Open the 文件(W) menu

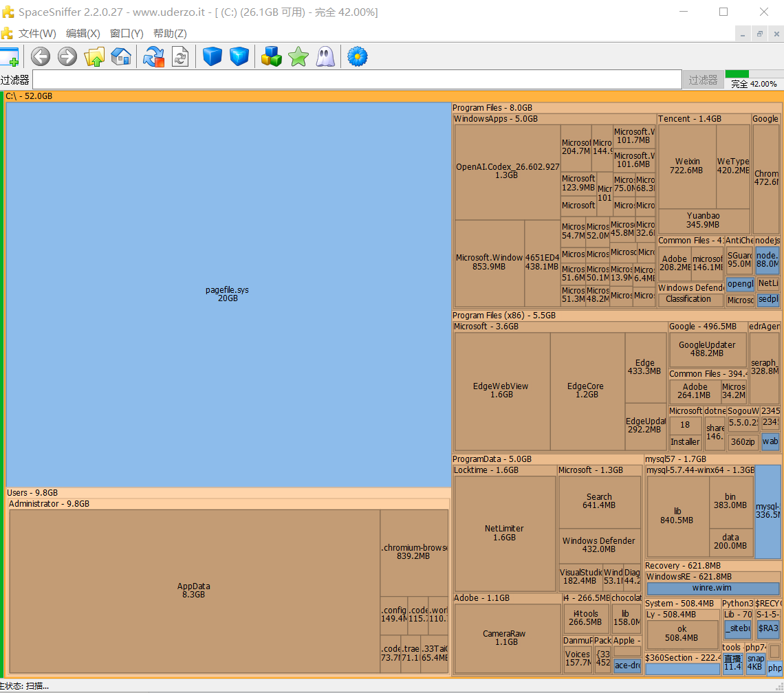pos(37,34)
